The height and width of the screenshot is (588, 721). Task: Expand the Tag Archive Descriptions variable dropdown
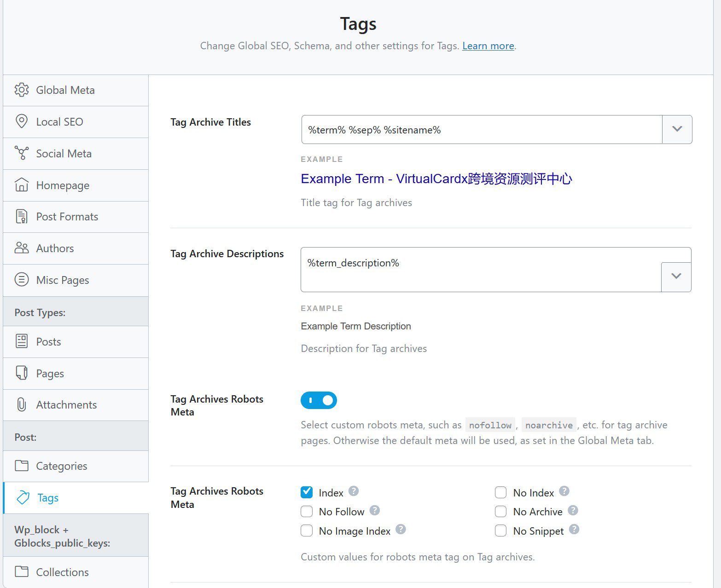[676, 277]
